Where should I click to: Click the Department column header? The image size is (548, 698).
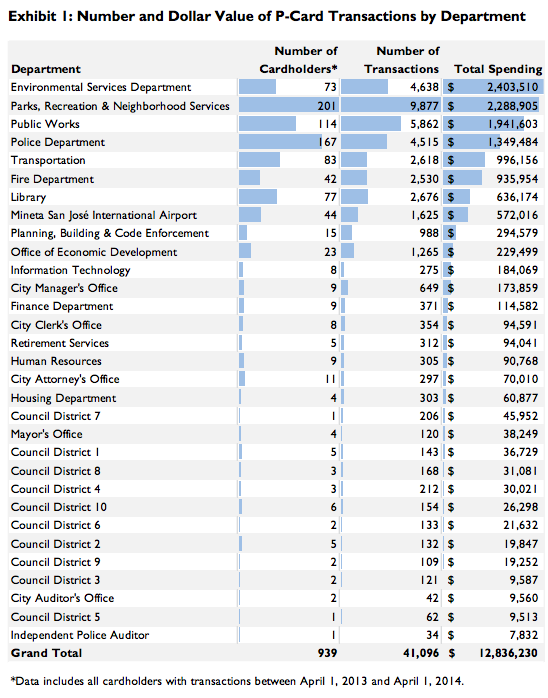(46, 69)
